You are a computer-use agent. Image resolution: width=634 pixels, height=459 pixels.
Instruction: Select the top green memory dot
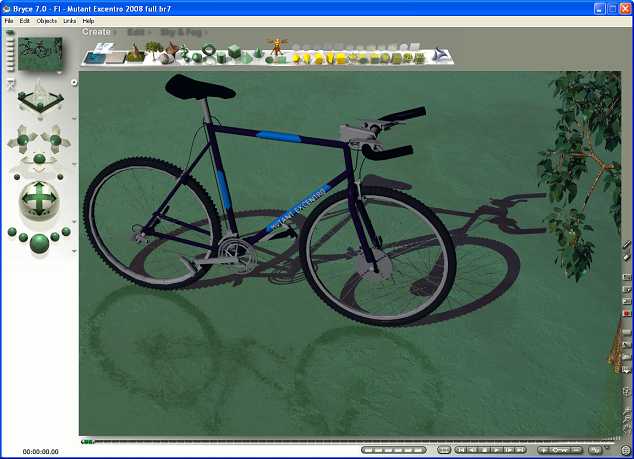click(x=10, y=32)
